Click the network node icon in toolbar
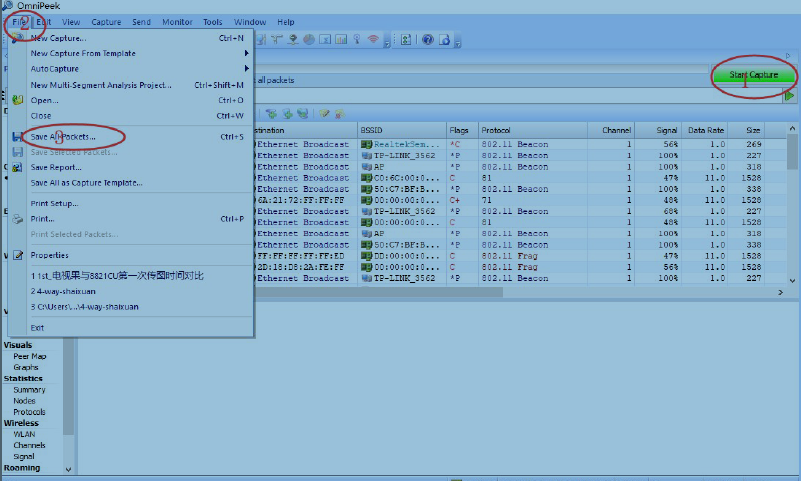The height and width of the screenshot is (481, 801). click(293, 39)
